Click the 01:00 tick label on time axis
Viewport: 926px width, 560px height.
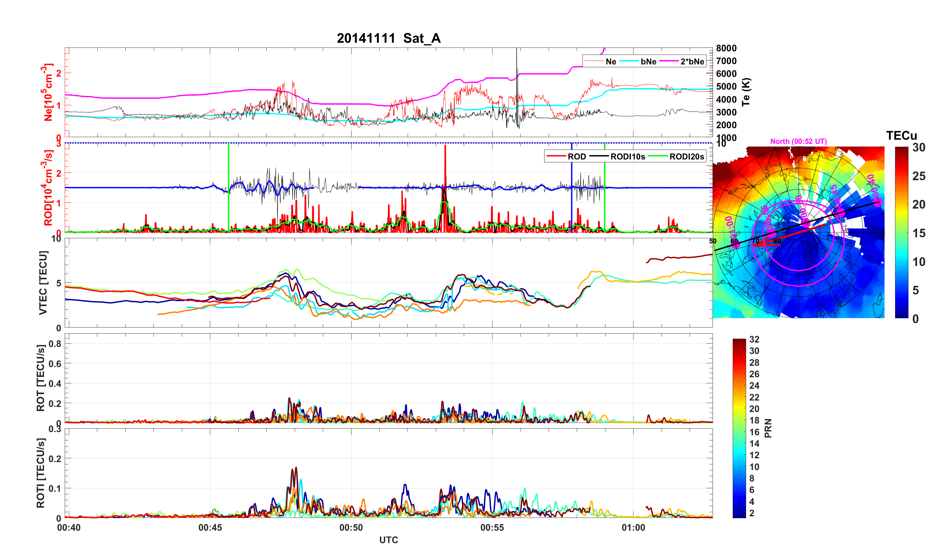pyautogui.click(x=633, y=527)
